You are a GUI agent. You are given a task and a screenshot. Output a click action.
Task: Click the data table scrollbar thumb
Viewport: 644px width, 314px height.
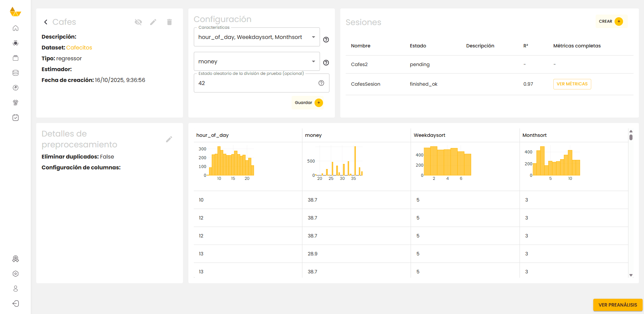coord(631,137)
